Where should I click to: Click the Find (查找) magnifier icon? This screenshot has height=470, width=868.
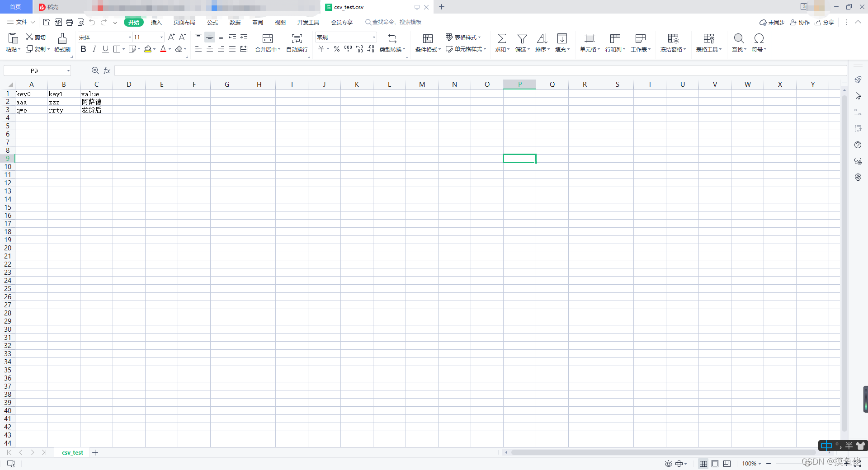pyautogui.click(x=739, y=38)
